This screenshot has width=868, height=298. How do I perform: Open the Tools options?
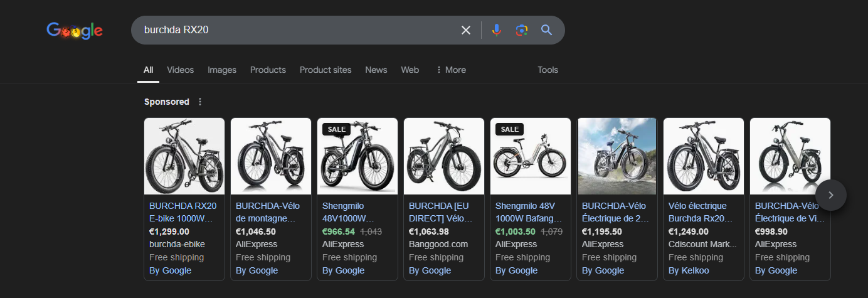(x=548, y=70)
